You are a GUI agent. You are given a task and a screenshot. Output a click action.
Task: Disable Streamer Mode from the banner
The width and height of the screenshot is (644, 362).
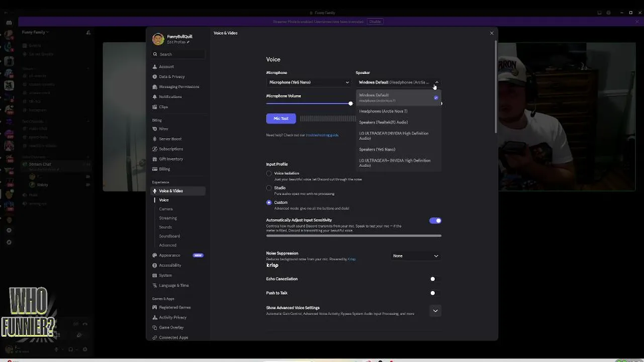click(375, 22)
